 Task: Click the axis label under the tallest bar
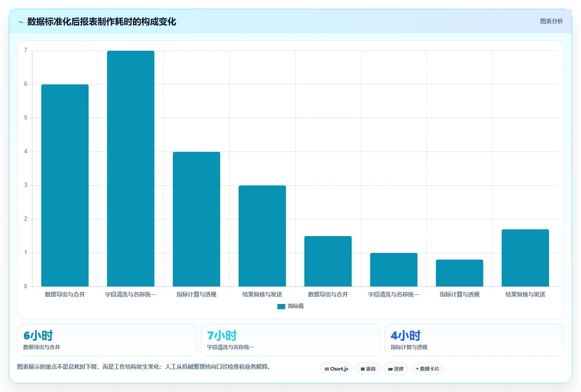[x=130, y=294]
